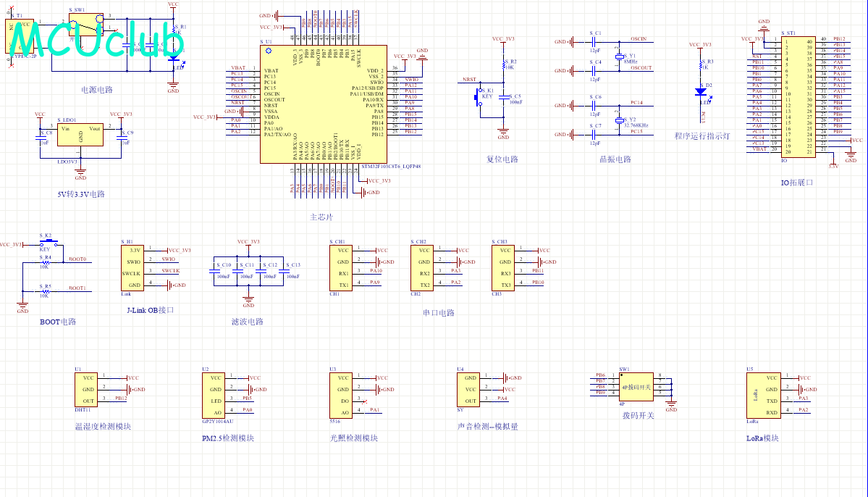The image size is (868, 497).
Task: Click the 5V转3.3V电路 section label
Action: tap(81, 194)
